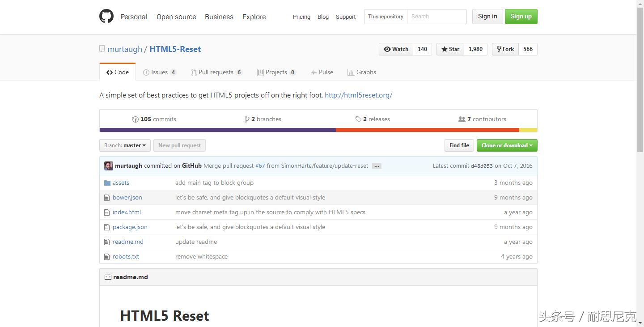
Task: Open the Branch: master dropdown
Action: pos(125,145)
